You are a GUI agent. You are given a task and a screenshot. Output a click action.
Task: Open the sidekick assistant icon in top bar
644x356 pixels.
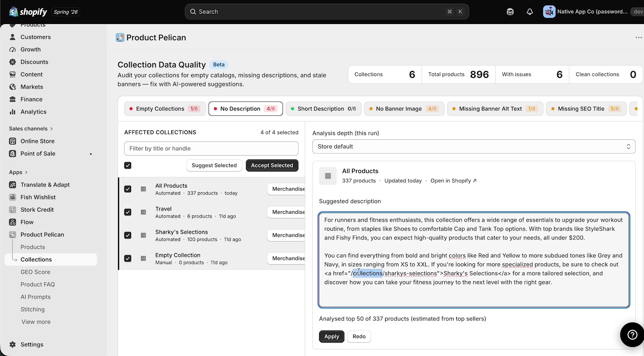(x=510, y=12)
